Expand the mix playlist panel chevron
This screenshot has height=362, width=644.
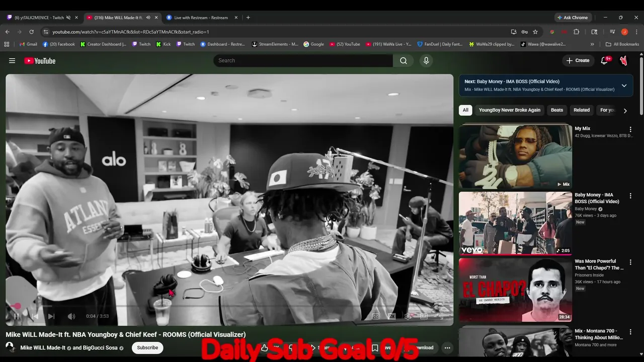(624, 85)
